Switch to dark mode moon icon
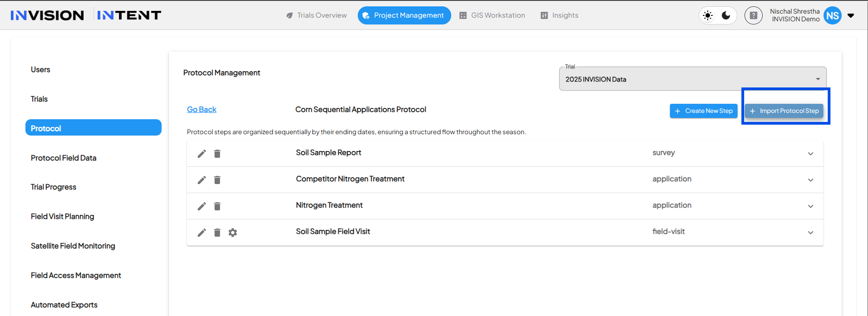868x316 pixels. click(726, 15)
